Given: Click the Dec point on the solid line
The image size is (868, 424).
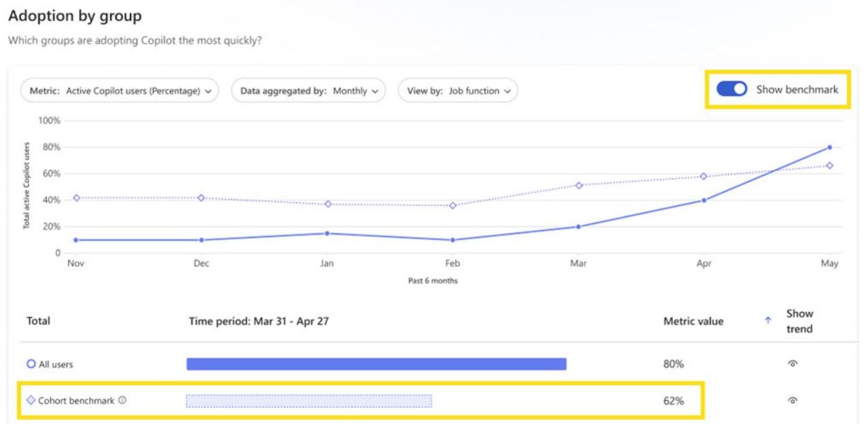Looking at the screenshot, I should (x=201, y=240).
